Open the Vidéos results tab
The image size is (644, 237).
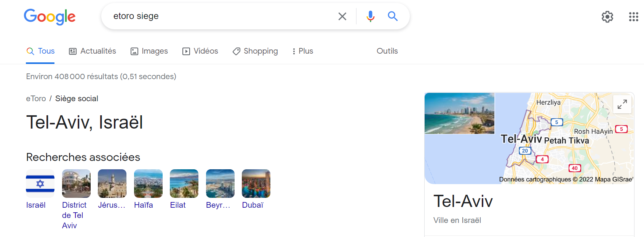[x=200, y=51]
